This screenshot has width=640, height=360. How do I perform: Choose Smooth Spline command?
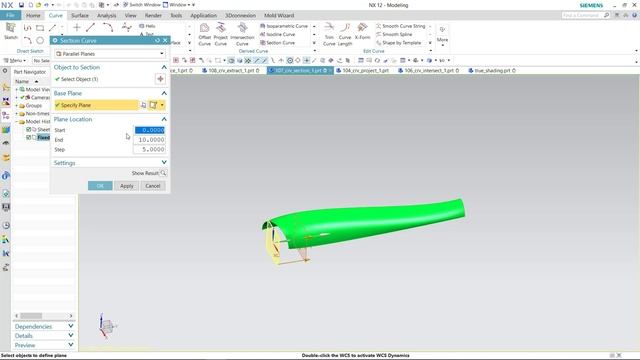point(394,34)
